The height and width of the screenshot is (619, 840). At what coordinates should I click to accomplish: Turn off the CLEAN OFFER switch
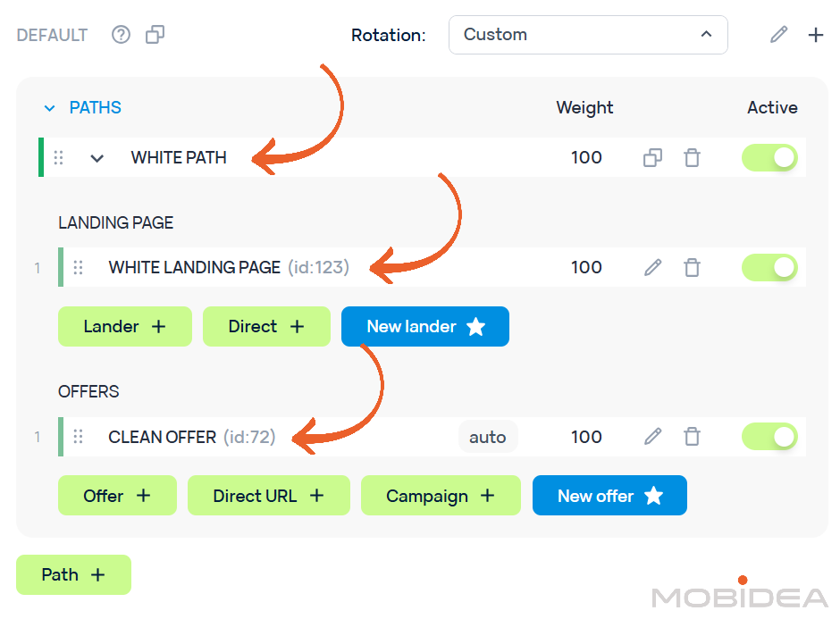(769, 437)
